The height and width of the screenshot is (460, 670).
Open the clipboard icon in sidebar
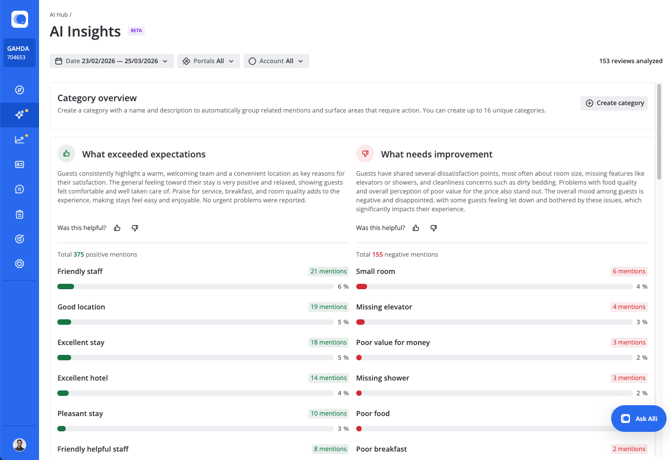[19, 214]
